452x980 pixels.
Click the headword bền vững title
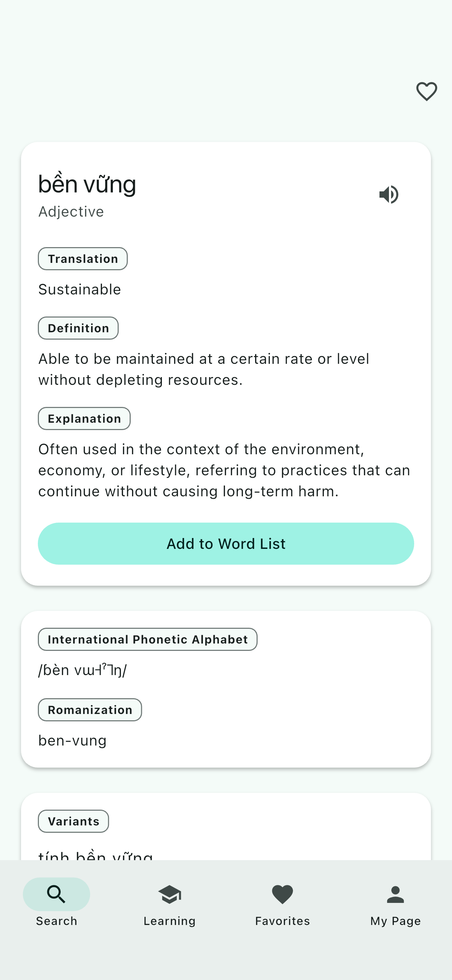pyautogui.click(x=87, y=184)
